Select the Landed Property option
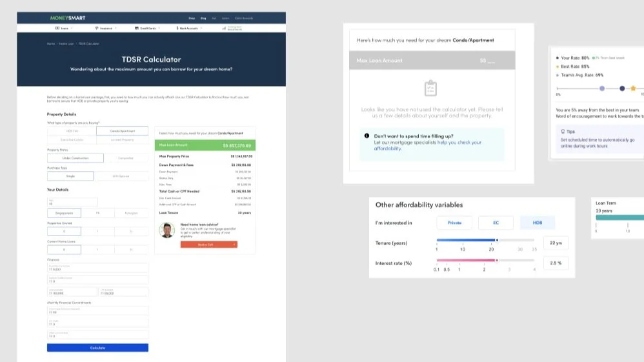 pos(123,140)
